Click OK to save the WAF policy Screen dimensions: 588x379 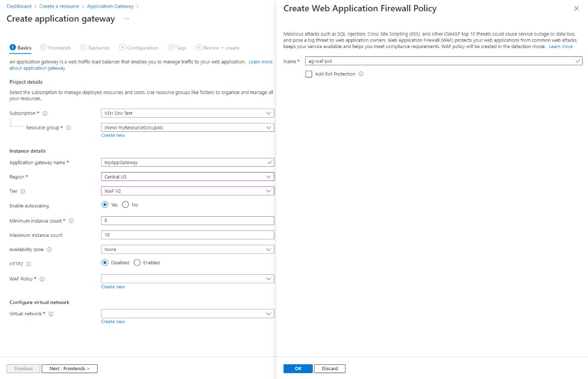coord(298,368)
